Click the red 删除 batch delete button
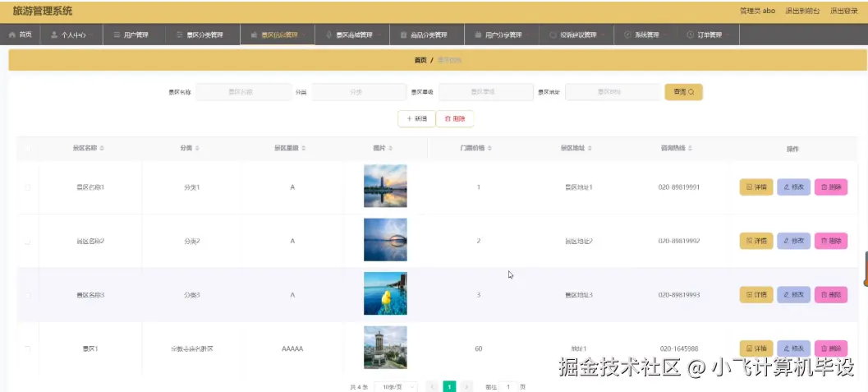Viewport: 868px width, 392px height. click(455, 118)
